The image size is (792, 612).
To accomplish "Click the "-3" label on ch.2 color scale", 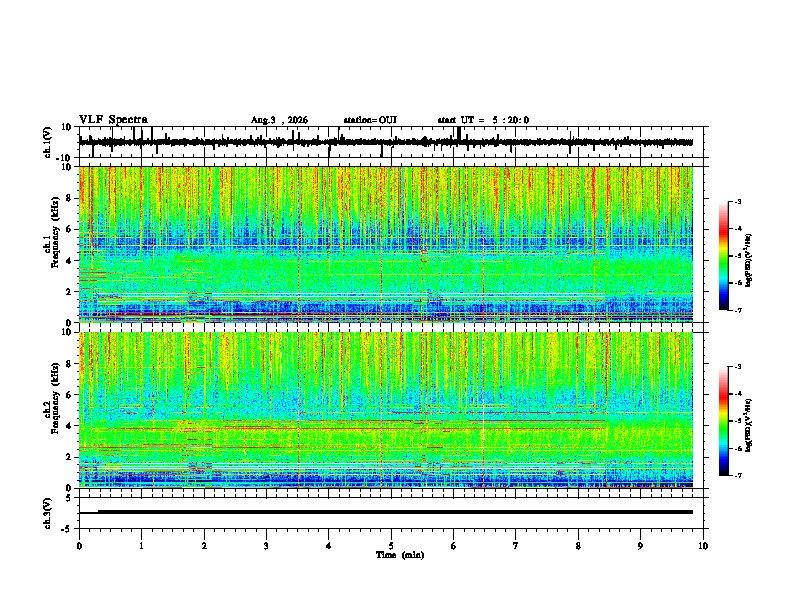I will click(x=737, y=367).
